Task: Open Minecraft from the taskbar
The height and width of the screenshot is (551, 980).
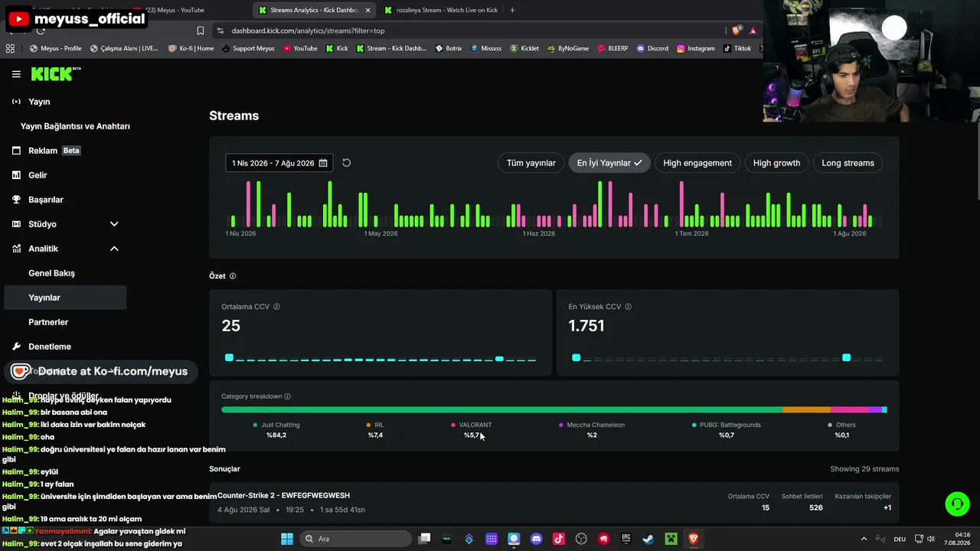Action: 671,539
